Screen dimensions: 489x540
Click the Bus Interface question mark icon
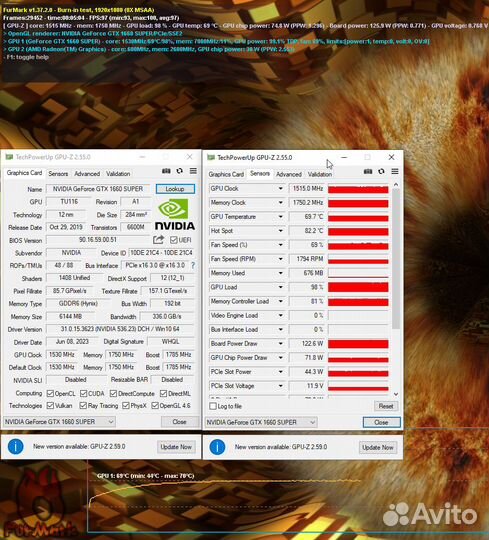pos(193,266)
